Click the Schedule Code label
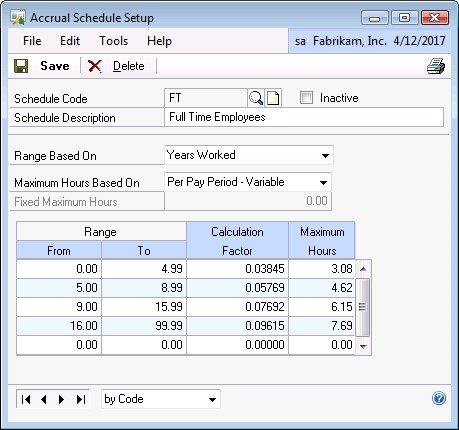 [x=51, y=99]
